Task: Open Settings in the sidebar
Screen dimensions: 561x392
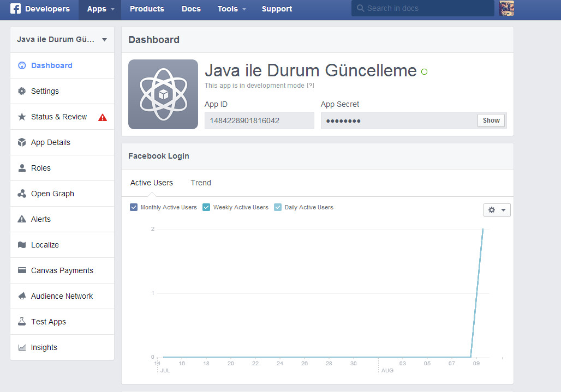Action: [62, 91]
